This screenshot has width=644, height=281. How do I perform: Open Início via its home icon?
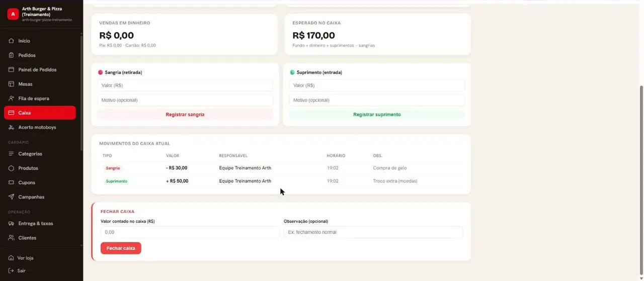[x=11, y=41]
